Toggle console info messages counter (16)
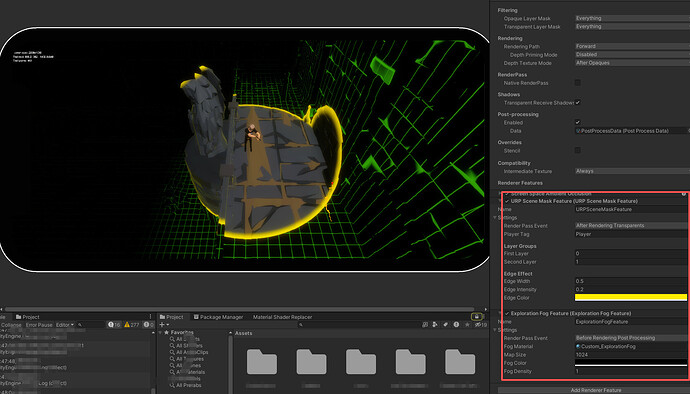Image resolution: width=690 pixels, height=394 pixels. [x=114, y=324]
